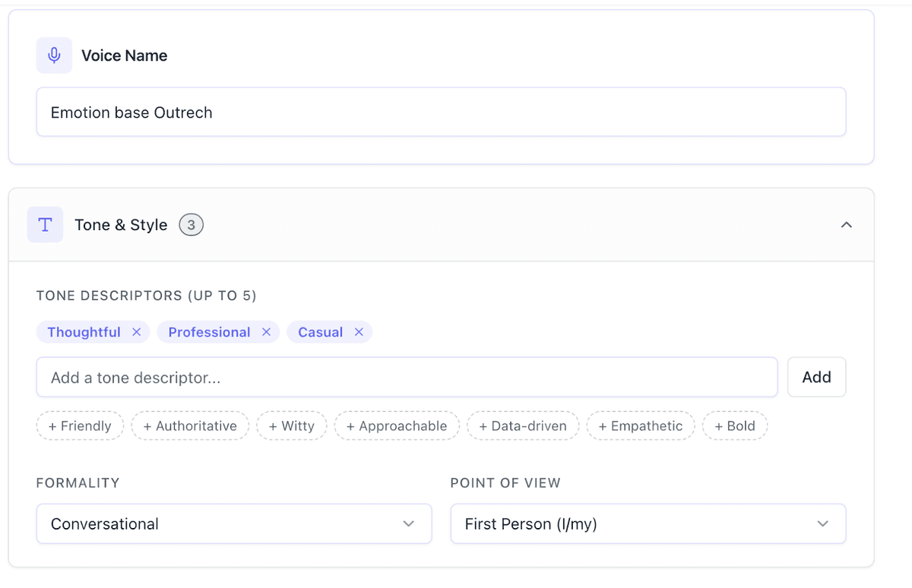Add the Data-driven tone suggestion
The height and width of the screenshot is (588, 912).
[x=523, y=426]
